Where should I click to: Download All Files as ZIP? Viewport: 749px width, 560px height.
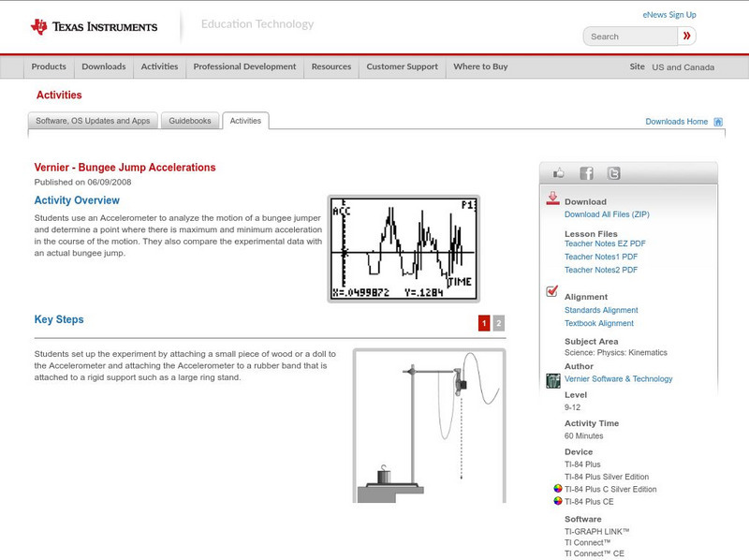[608, 213]
